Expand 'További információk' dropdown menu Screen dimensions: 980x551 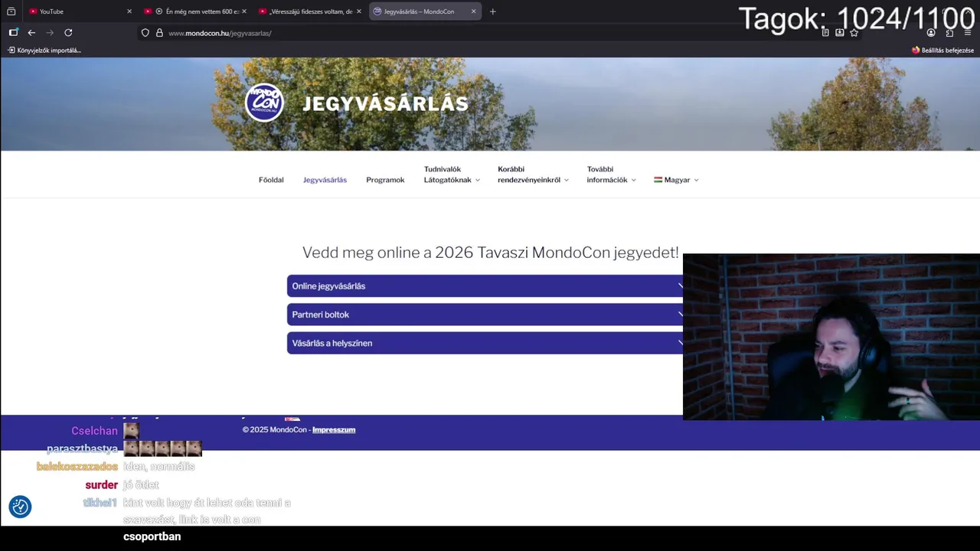(x=611, y=174)
